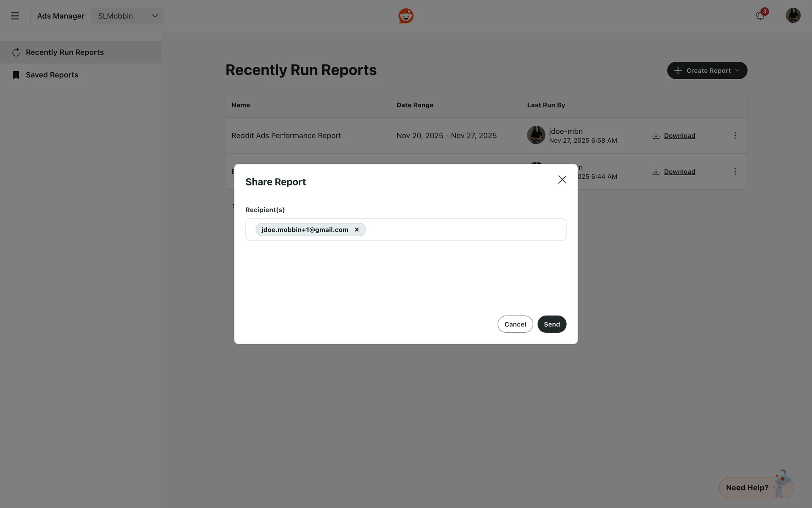
Task: Open the hamburger navigation menu
Action: 15,16
